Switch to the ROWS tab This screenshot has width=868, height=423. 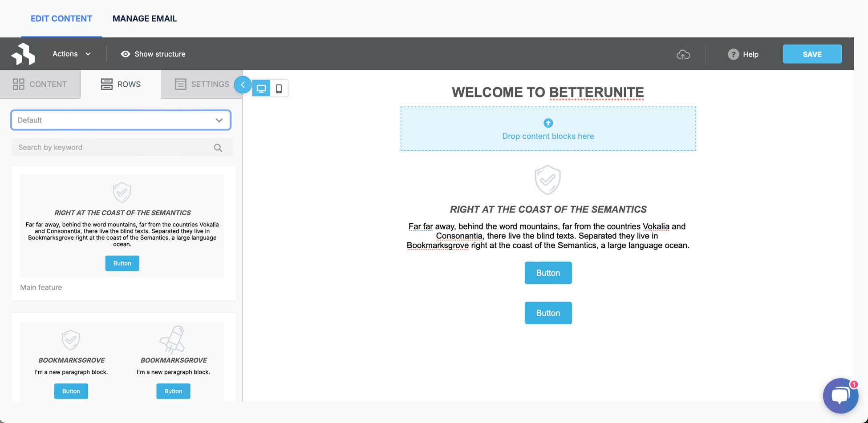click(121, 84)
